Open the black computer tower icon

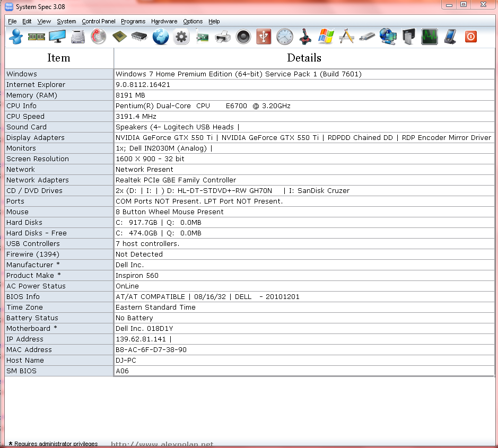click(408, 37)
